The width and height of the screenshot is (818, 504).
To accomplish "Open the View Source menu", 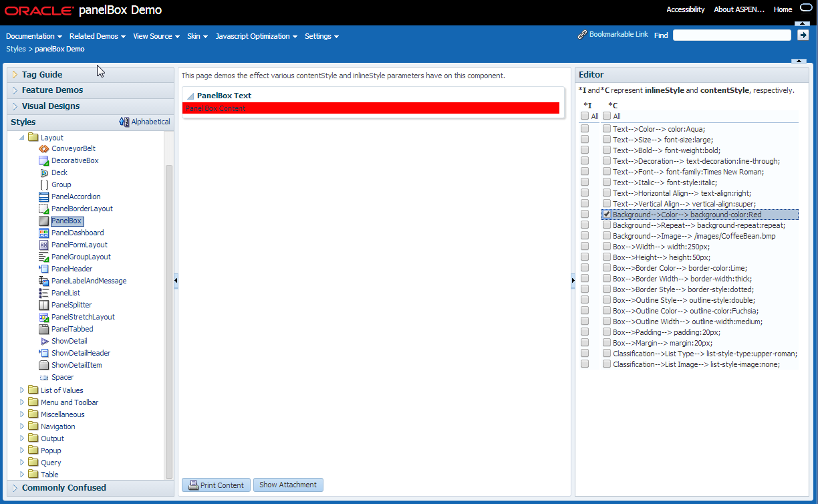I will (x=156, y=36).
